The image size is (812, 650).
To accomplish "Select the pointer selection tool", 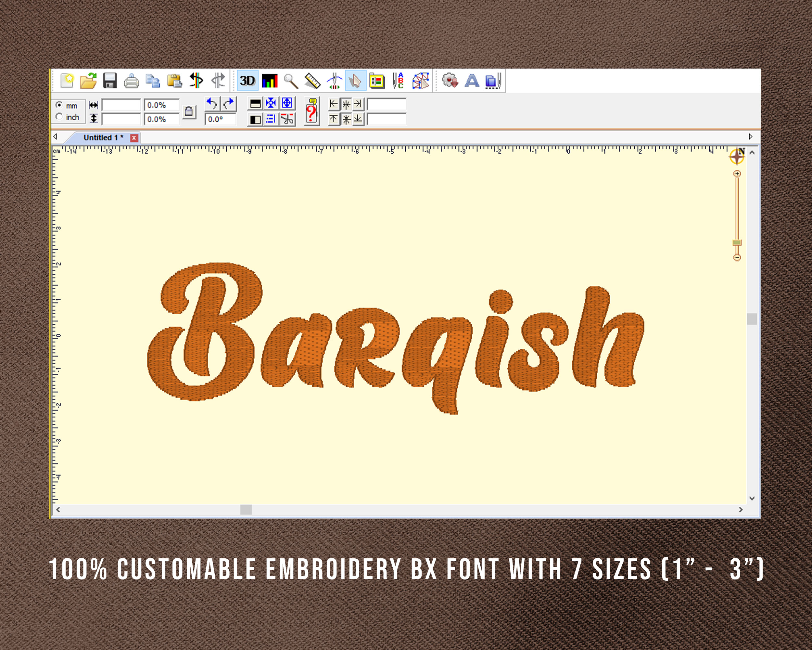I will coord(355,81).
